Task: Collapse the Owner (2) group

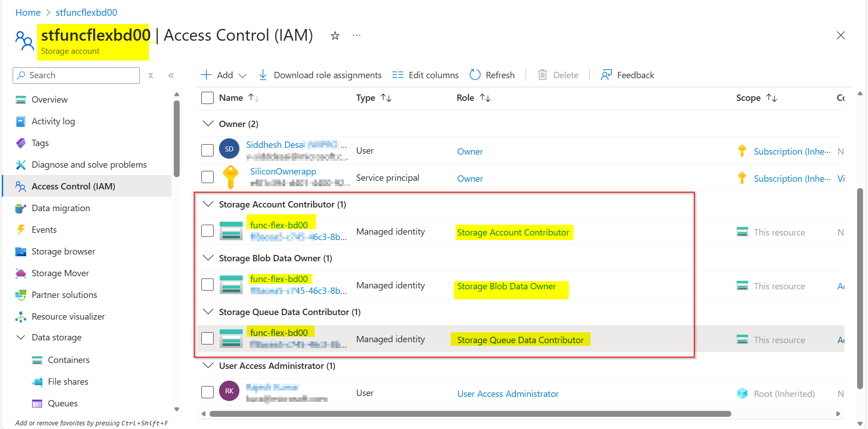Action: [208, 123]
